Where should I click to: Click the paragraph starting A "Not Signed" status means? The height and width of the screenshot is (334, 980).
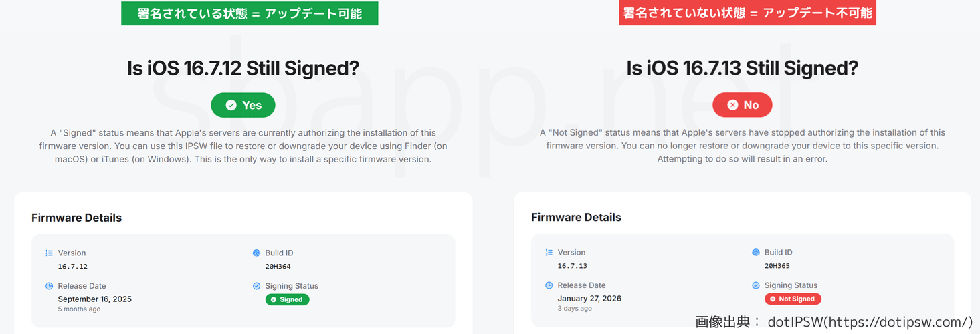click(742, 146)
